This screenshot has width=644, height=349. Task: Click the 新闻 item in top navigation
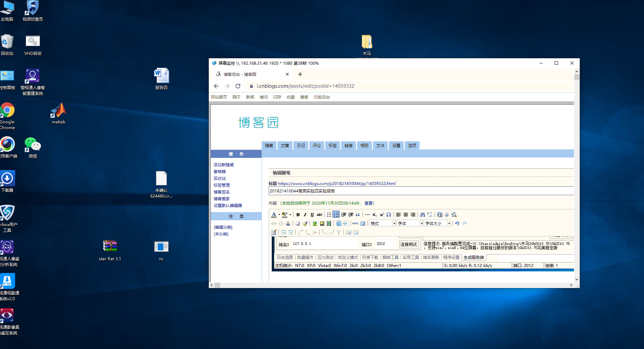point(250,97)
